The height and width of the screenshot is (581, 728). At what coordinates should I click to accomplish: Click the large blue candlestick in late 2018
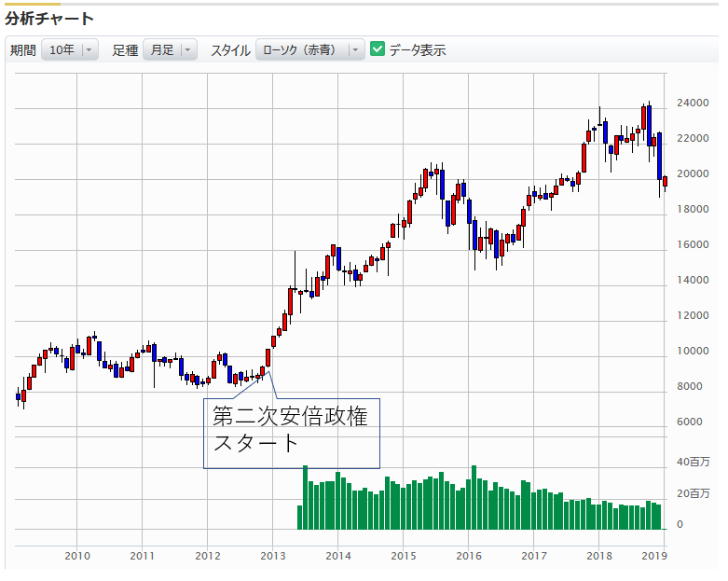click(x=659, y=156)
